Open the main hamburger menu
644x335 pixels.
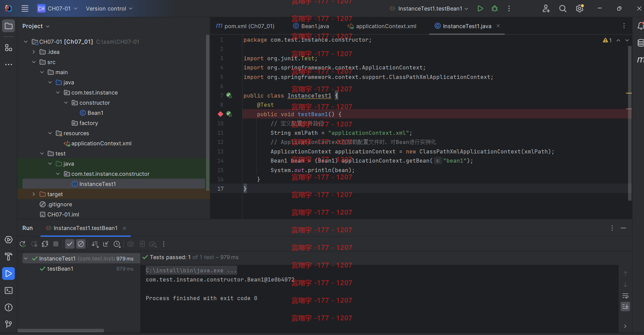(25, 8)
